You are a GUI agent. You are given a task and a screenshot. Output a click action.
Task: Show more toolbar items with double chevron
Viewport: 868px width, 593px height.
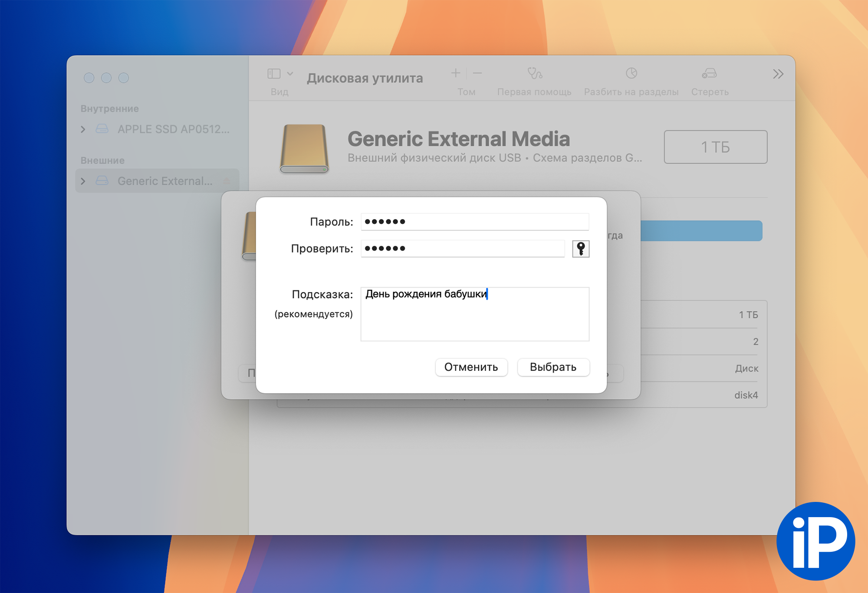click(778, 74)
